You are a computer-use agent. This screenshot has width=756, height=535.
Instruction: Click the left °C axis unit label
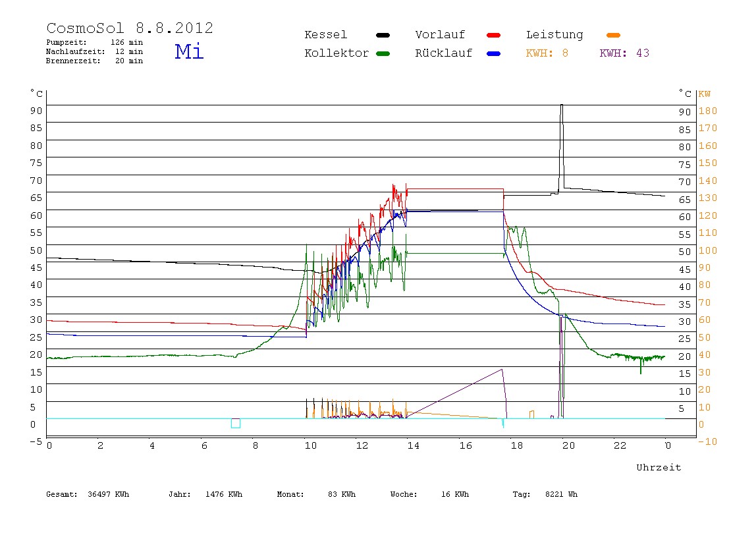pos(36,93)
